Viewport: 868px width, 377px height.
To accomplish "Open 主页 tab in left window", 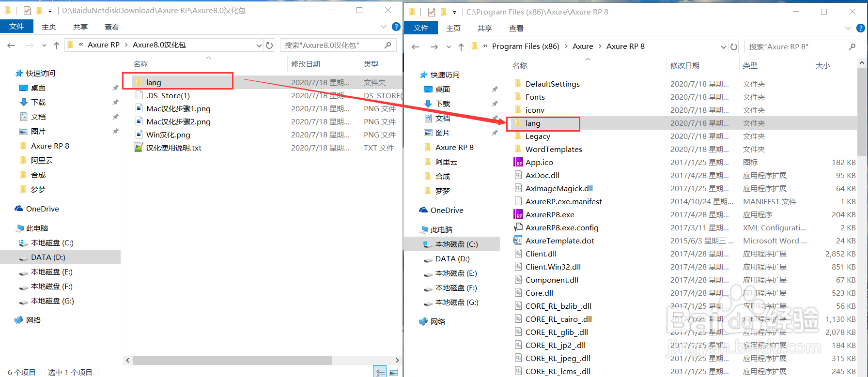I will (49, 27).
